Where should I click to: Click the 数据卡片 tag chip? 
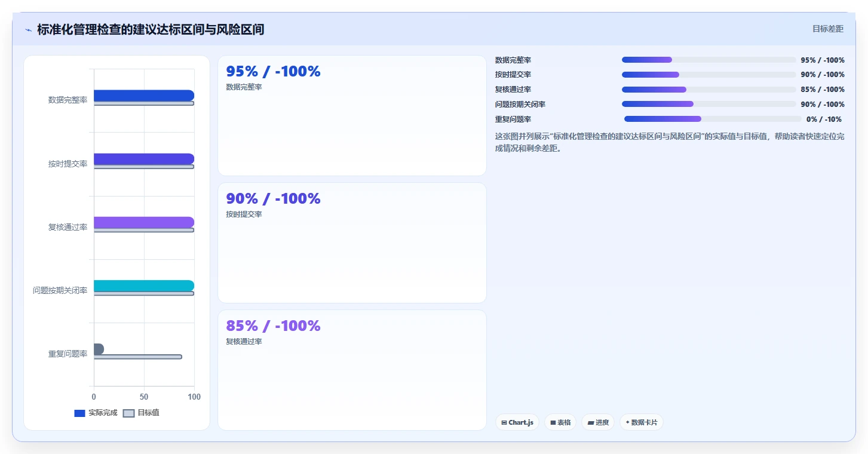[x=642, y=422]
